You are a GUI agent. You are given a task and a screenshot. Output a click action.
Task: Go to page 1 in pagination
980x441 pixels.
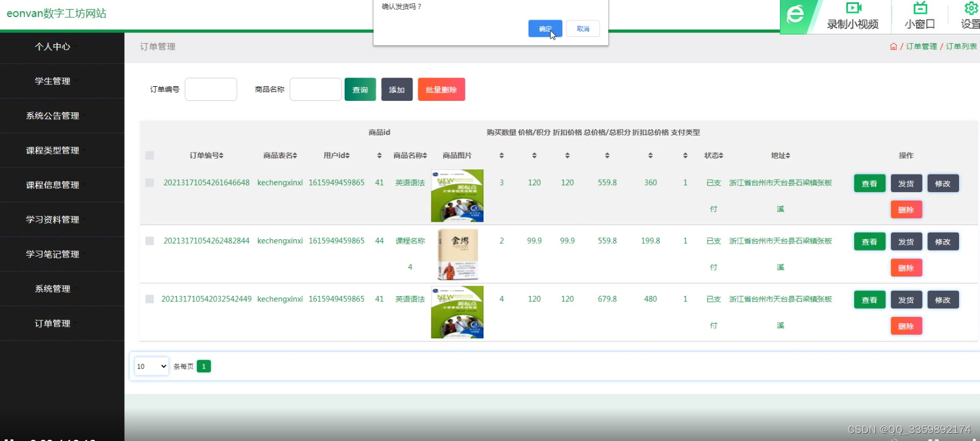tap(204, 366)
